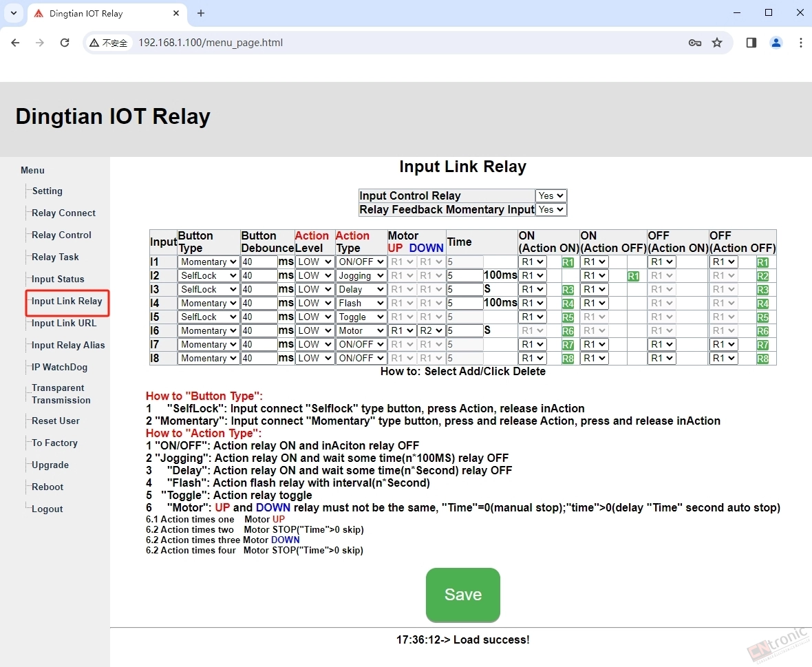The height and width of the screenshot is (667, 812).
Task: Open Transparent Transmission in the menu
Action: pyautogui.click(x=61, y=394)
